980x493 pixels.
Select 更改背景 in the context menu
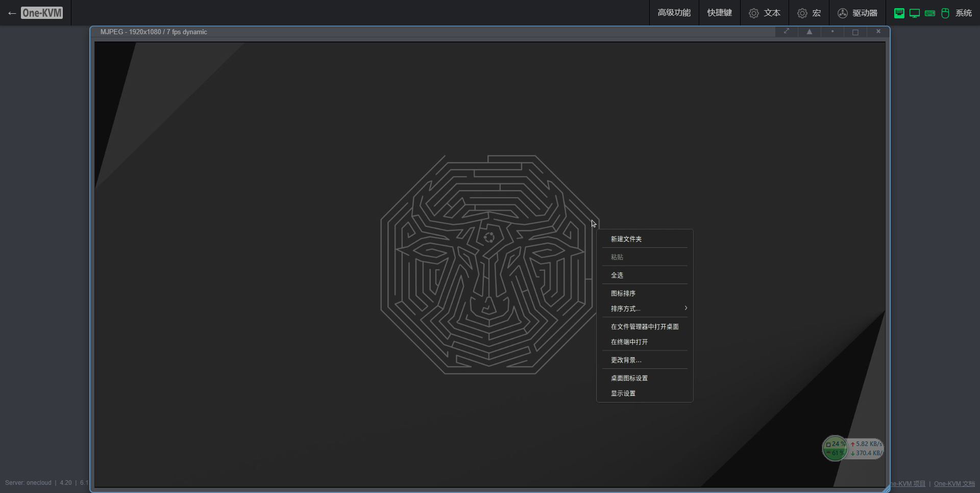(626, 360)
